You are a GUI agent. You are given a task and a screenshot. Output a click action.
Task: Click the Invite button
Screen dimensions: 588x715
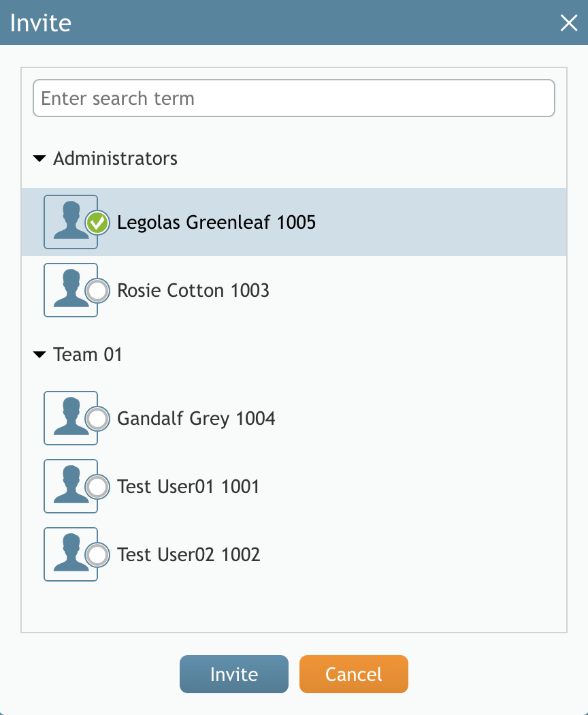[234, 674]
